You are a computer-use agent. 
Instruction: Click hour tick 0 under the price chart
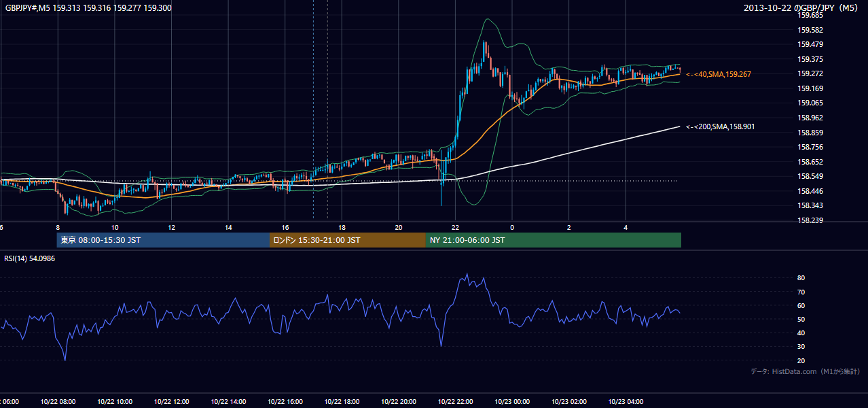coord(511,227)
